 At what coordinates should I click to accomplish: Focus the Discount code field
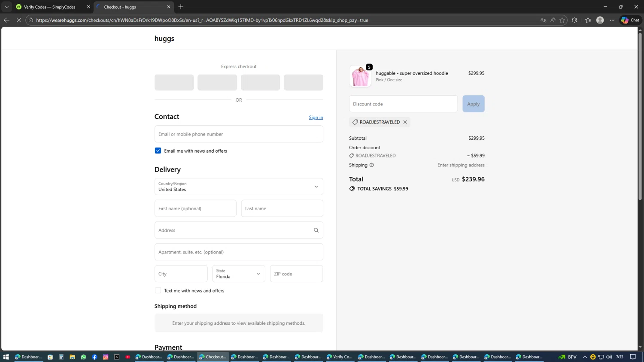point(403,104)
